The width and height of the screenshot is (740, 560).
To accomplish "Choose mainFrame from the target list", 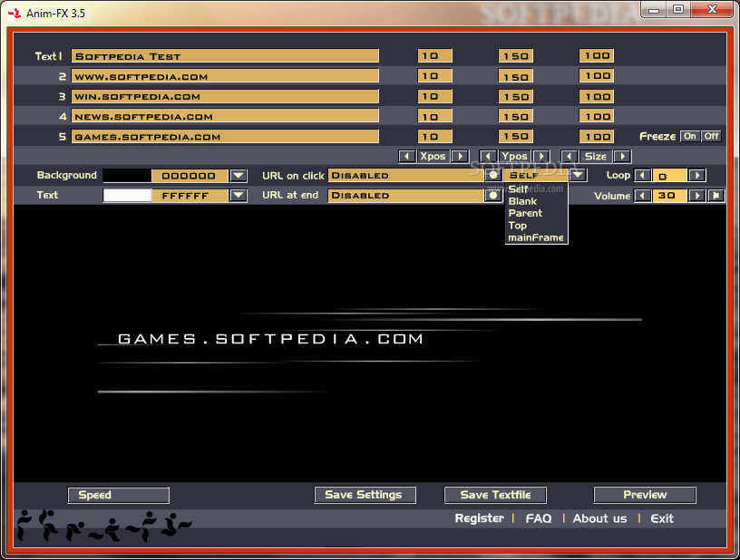I will pyautogui.click(x=536, y=237).
